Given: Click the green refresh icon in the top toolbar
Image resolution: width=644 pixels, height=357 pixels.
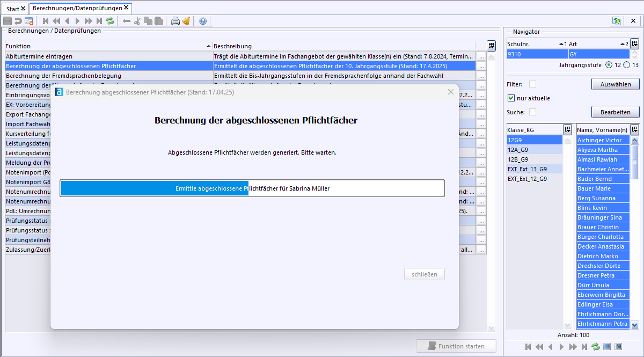Looking at the screenshot, I should (110, 21).
